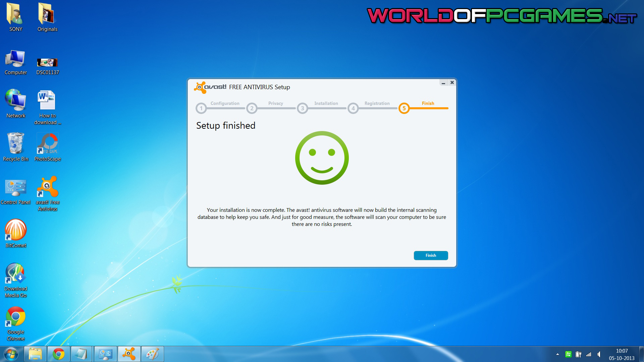The height and width of the screenshot is (362, 644).
Task: Click the Windows Start button
Action: (x=11, y=354)
